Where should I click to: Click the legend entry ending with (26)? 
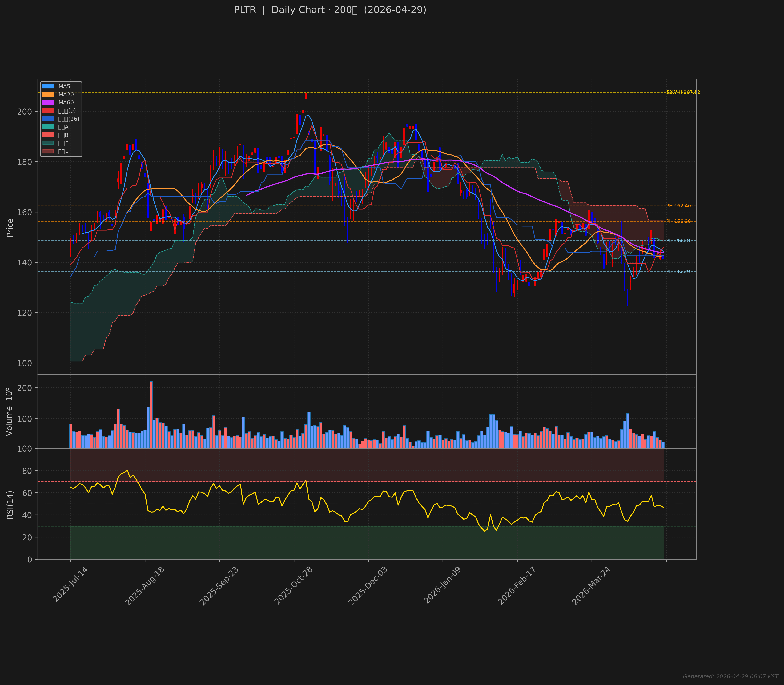pyautogui.click(x=68, y=119)
